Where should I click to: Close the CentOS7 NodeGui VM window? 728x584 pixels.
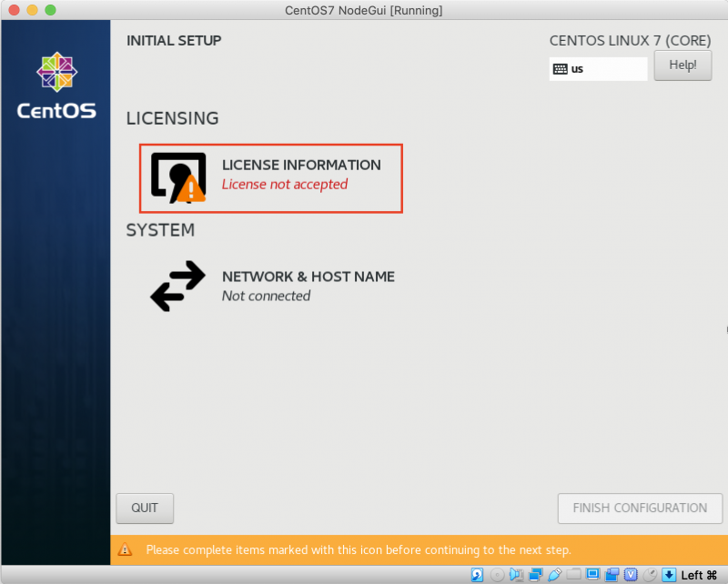click(14, 10)
